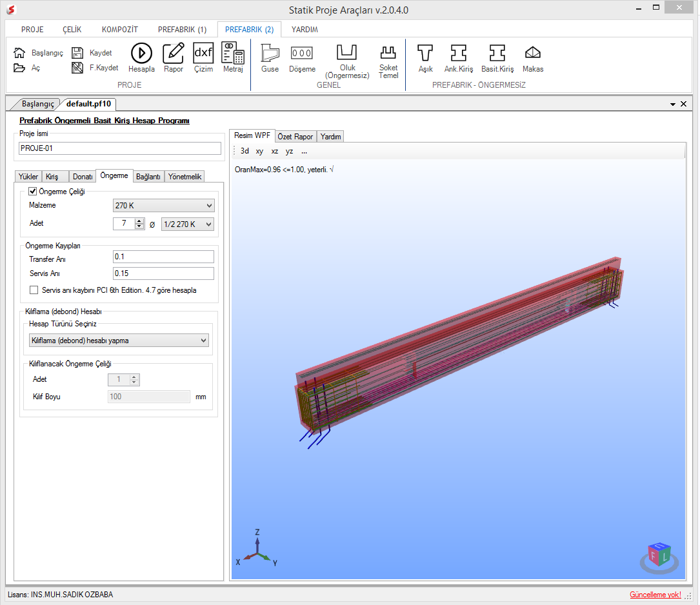Open the Malzeme 270 K dropdown
The height and width of the screenshot is (605, 700).
164,206
